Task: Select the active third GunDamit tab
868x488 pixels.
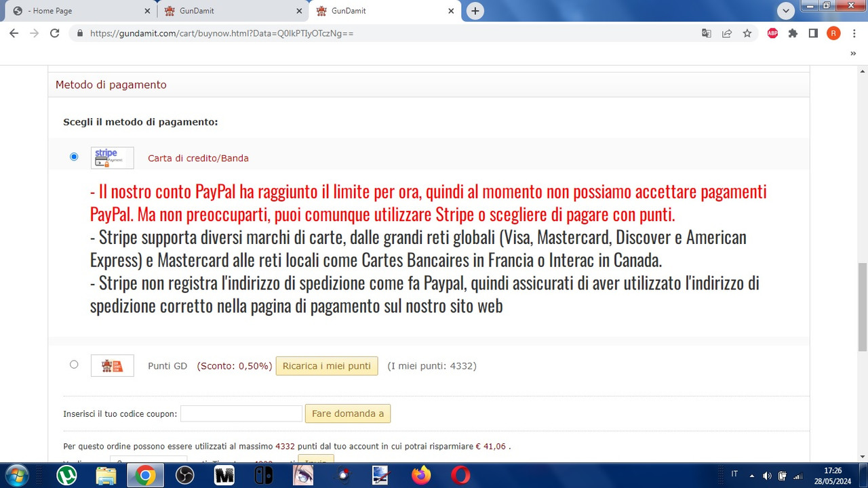Action: pyautogui.click(x=384, y=11)
